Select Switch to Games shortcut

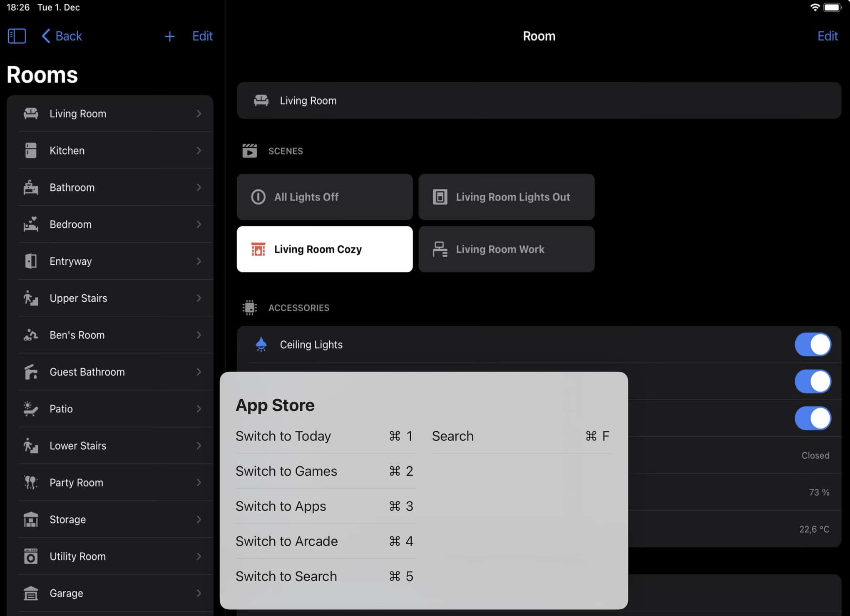click(x=325, y=471)
